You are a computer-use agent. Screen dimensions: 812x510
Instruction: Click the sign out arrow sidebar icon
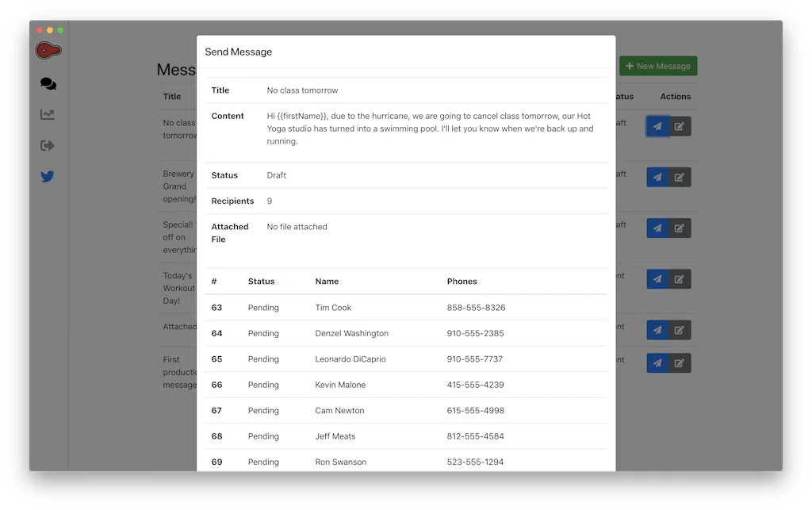[48, 145]
